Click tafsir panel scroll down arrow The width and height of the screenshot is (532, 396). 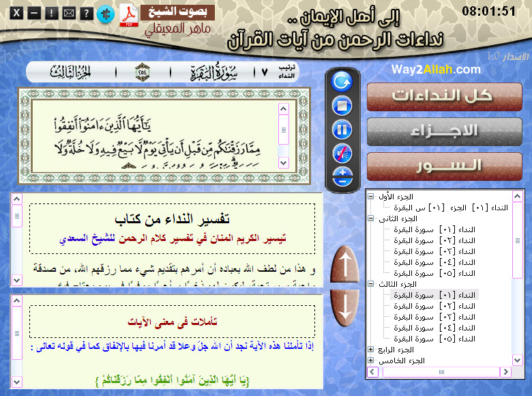pyautogui.click(x=17, y=280)
